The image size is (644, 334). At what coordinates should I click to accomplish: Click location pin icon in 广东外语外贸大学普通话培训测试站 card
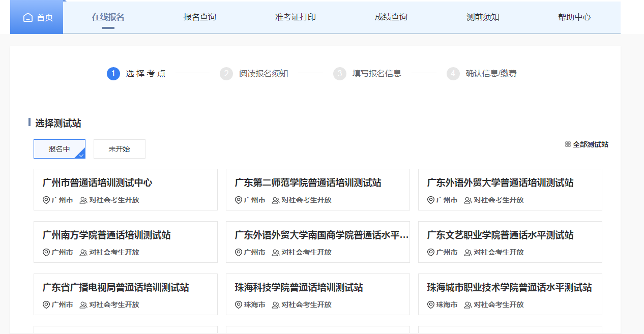(x=431, y=200)
